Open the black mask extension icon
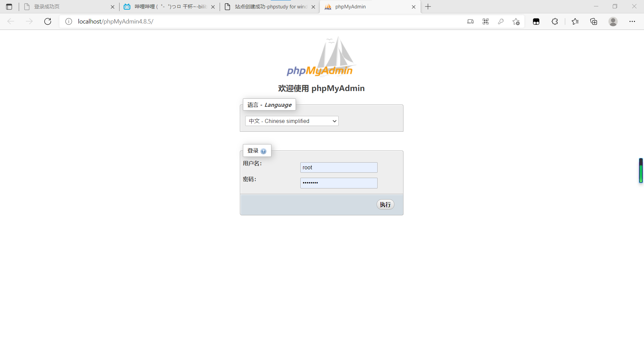The height and width of the screenshot is (342, 644). tap(536, 22)
